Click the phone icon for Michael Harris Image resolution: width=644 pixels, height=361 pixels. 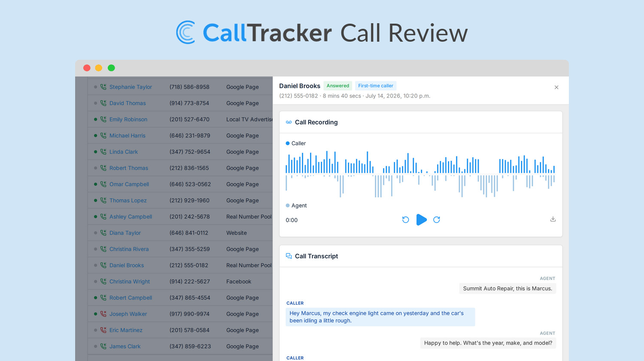[x=103, y=135]
